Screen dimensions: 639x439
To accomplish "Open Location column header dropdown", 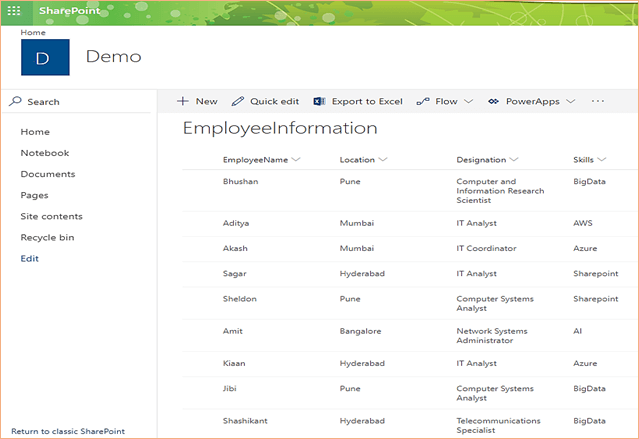I will [x=383, y=159].
